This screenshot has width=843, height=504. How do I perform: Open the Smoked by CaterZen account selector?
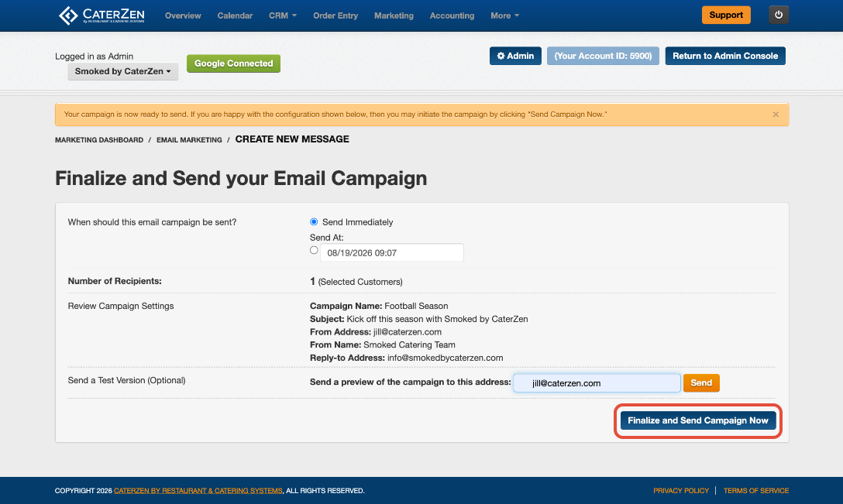point(122,71)
